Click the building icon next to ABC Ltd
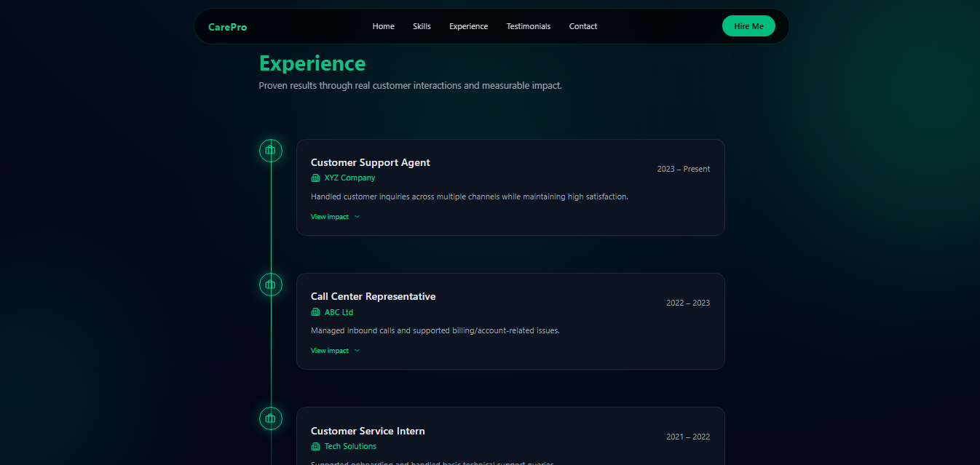Image resolution: width=980 pixels, height=465 pixels. [315, 312]
